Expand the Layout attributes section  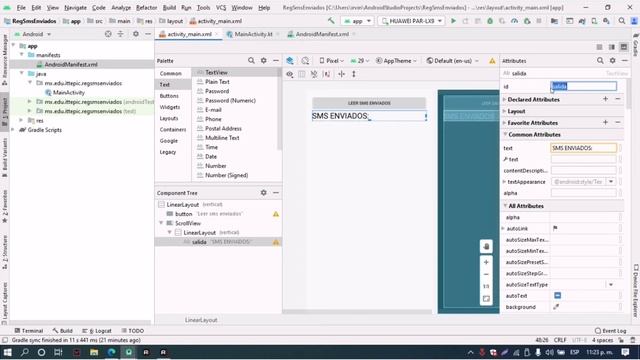tap(504, 111)
